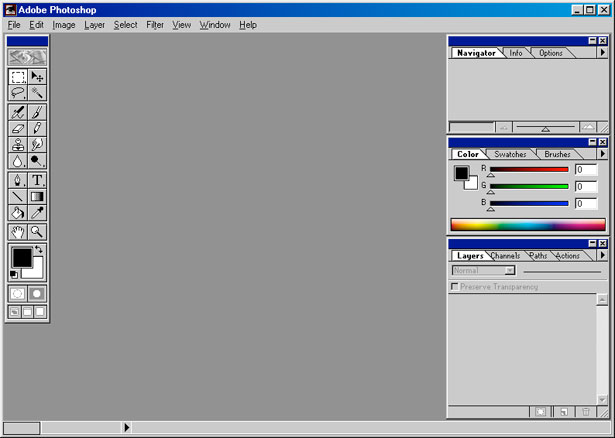Click the R value input field
615x438 pixels.
(586, 170)
